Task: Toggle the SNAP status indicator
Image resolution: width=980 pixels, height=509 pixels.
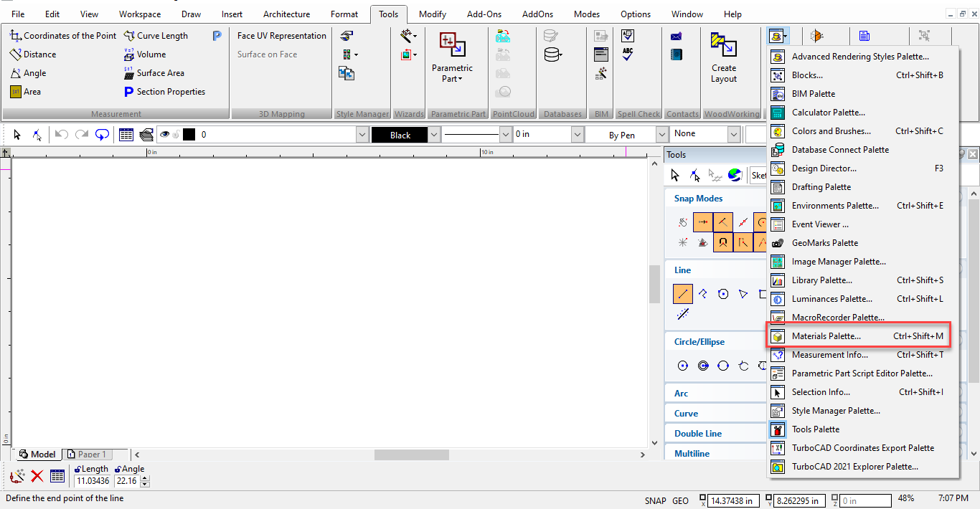Action: coord(655,500)
